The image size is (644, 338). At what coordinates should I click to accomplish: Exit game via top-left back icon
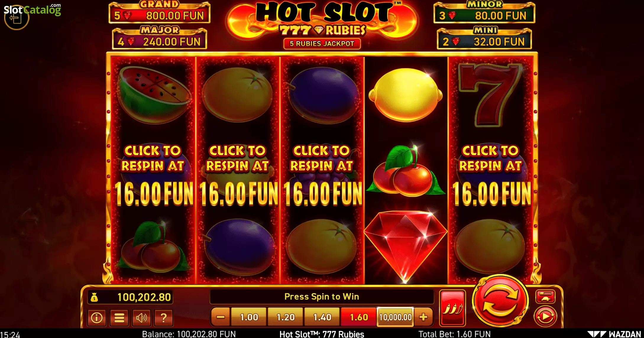tap(16, 18)
